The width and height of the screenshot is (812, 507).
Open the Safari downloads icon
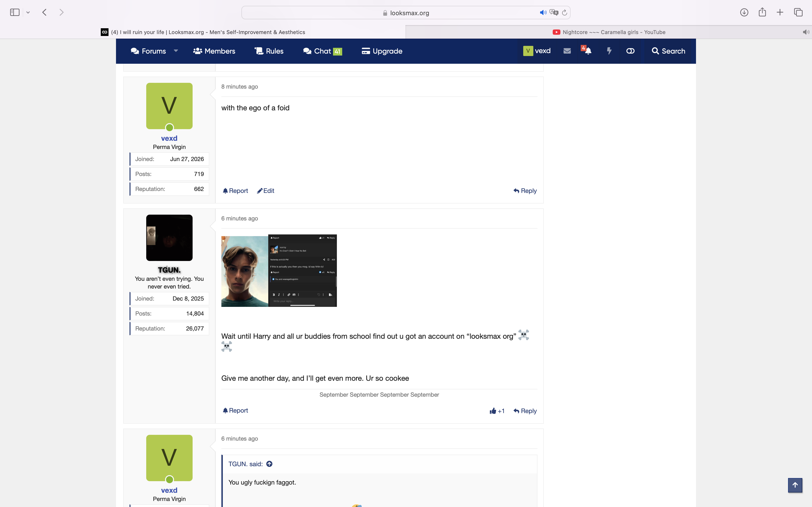click(744, 12)
